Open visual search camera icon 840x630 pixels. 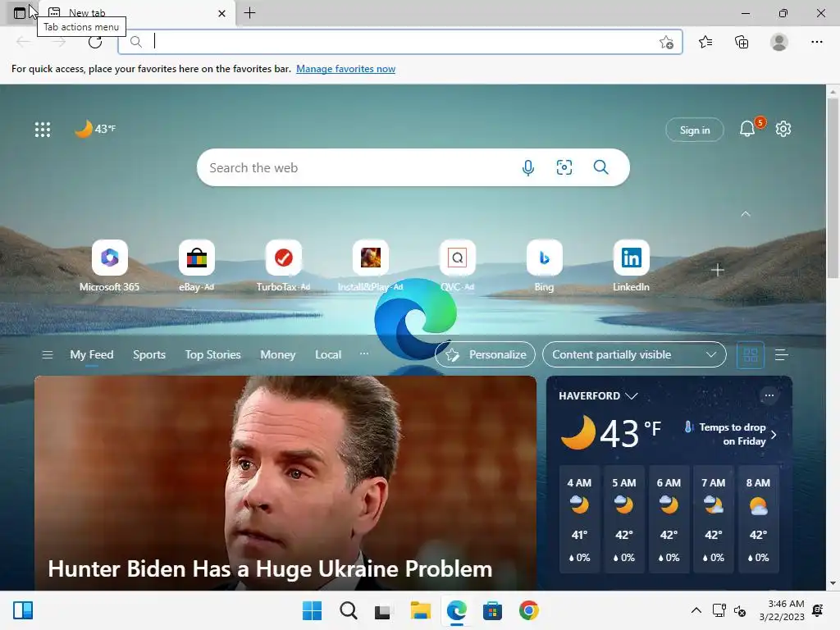click(564, 167)
